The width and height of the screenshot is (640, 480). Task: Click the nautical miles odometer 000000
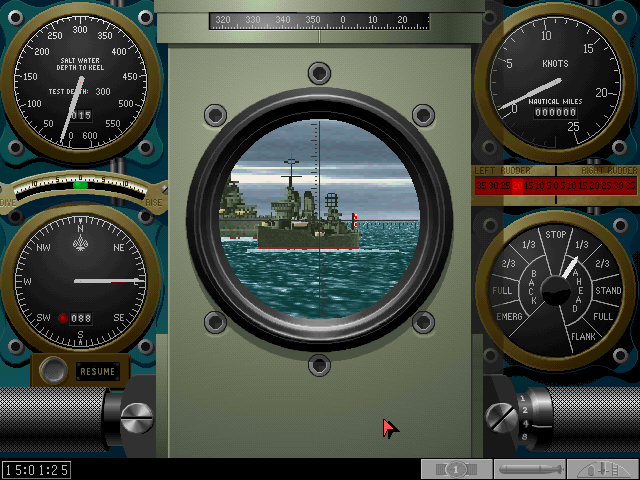pyautogui.click(x=556, y=112)
